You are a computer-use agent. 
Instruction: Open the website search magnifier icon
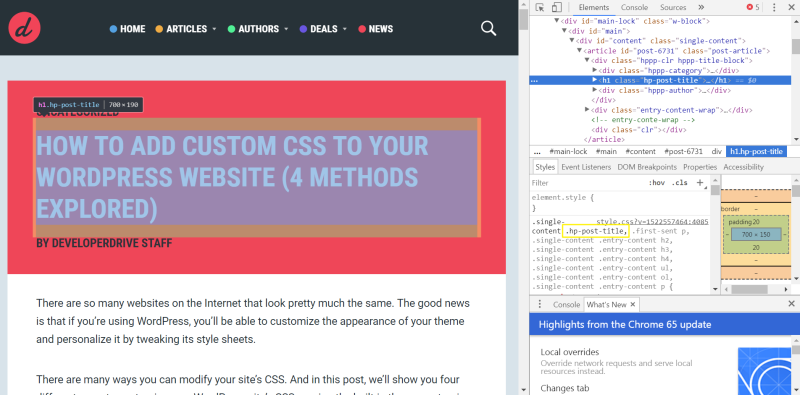point(488,29)
